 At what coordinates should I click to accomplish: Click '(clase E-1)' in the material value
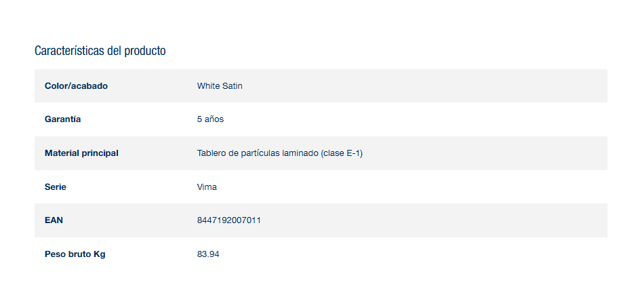tap(342, 153)
